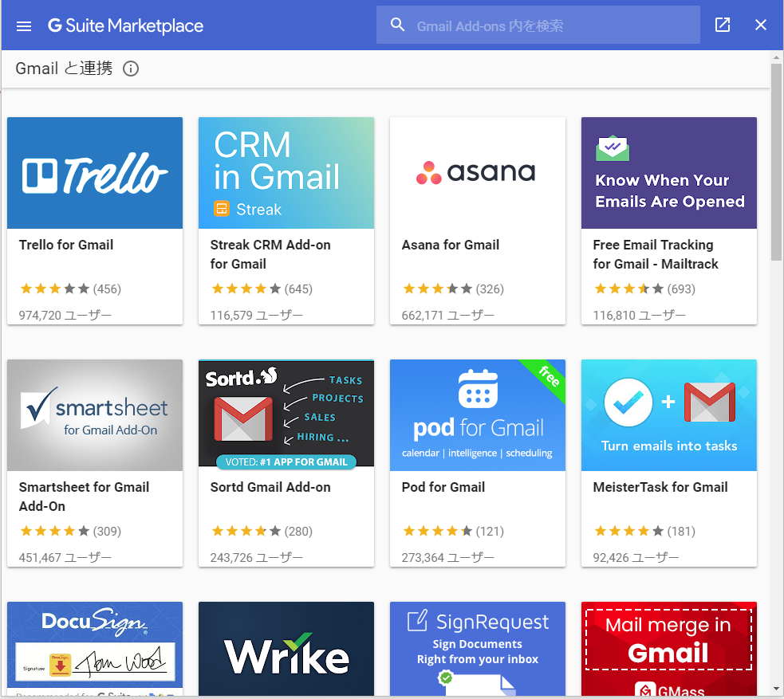Click the Gmail と連携 heading
This screenshot has width=784, height=699.
pos(64,69)
